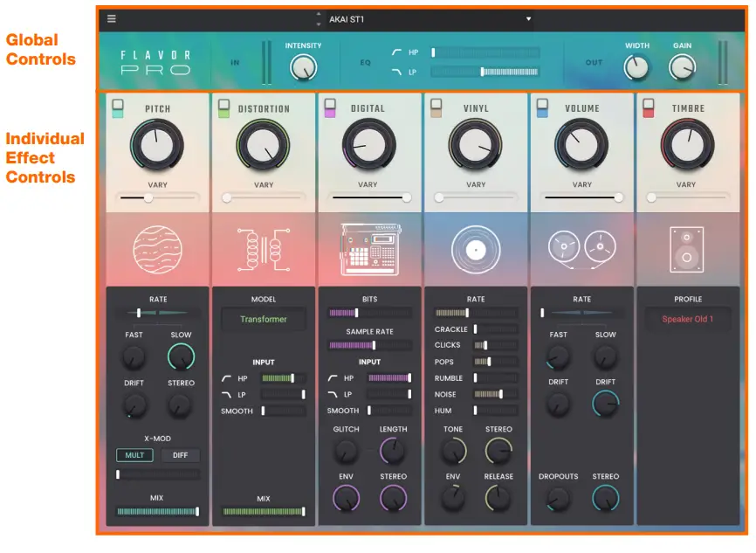Click the Digital sampler illustration icon
The width and height of the screenshot is (756, 553).
(370, 250)
